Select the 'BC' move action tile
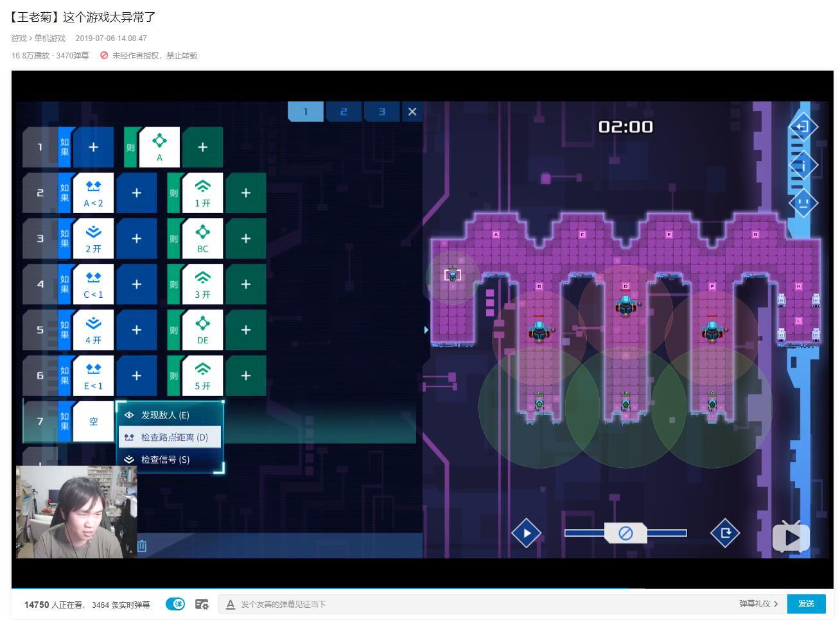The height and width of the screenshot is (620, 840). tap(202, 239)
